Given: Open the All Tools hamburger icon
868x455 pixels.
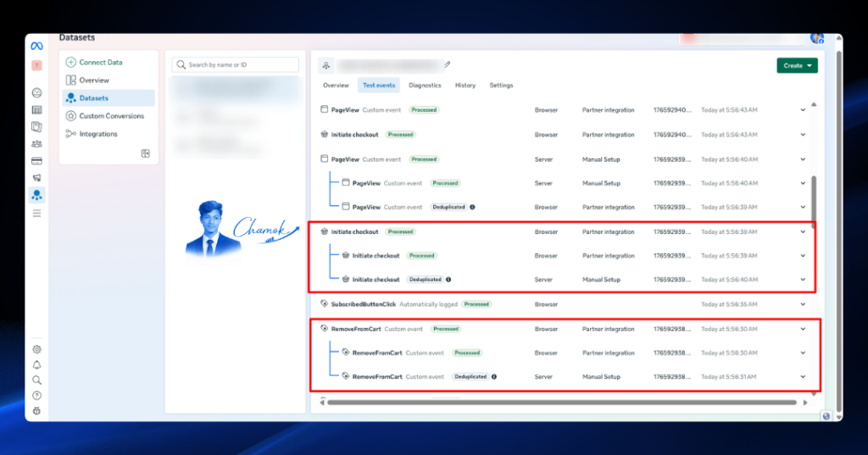Looking at the screenshot, I should pos(36,214).
